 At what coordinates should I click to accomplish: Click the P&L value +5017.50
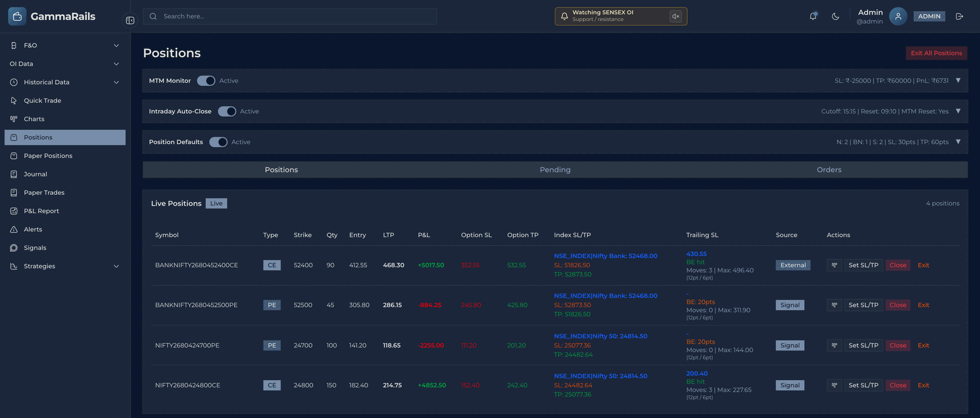point(431,265)
